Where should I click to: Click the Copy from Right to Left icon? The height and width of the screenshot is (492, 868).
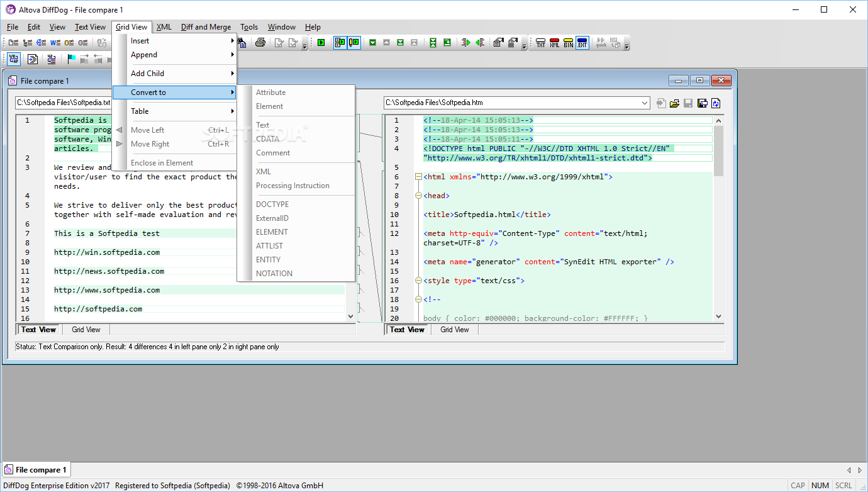coord(480,43)
